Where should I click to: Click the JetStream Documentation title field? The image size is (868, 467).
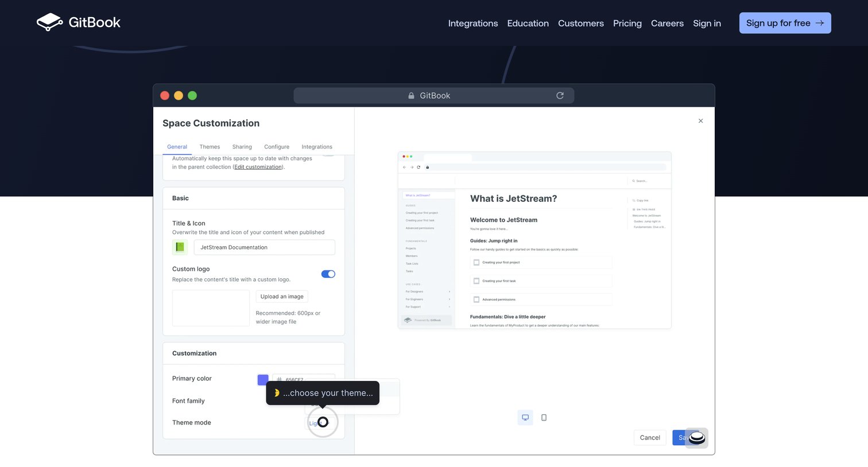pyautogui.click(x=265, y=247)
